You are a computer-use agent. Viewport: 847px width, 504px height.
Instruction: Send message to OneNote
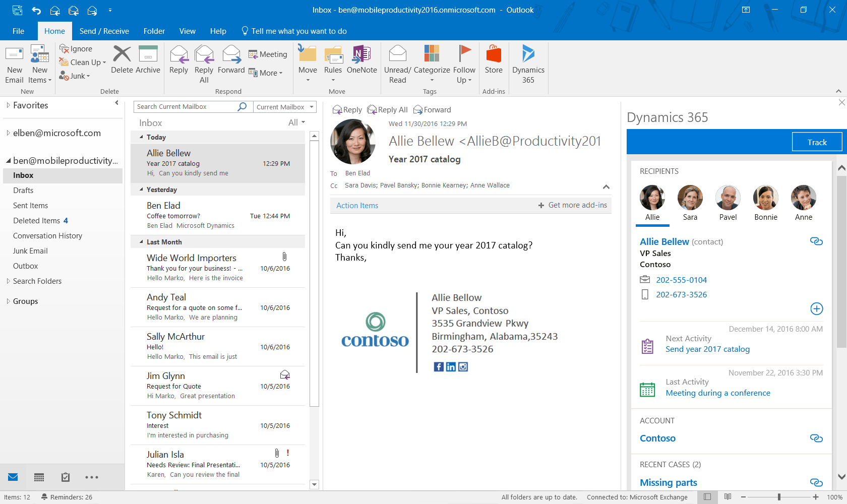pos(361,59)
